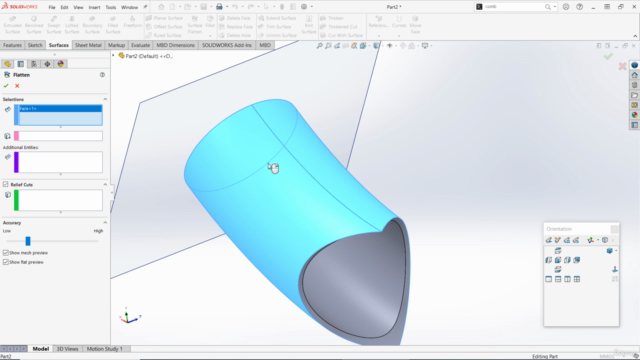640x360 pixels.
Task: Open the DimXpert Manager tab icon
Action: 47,64
